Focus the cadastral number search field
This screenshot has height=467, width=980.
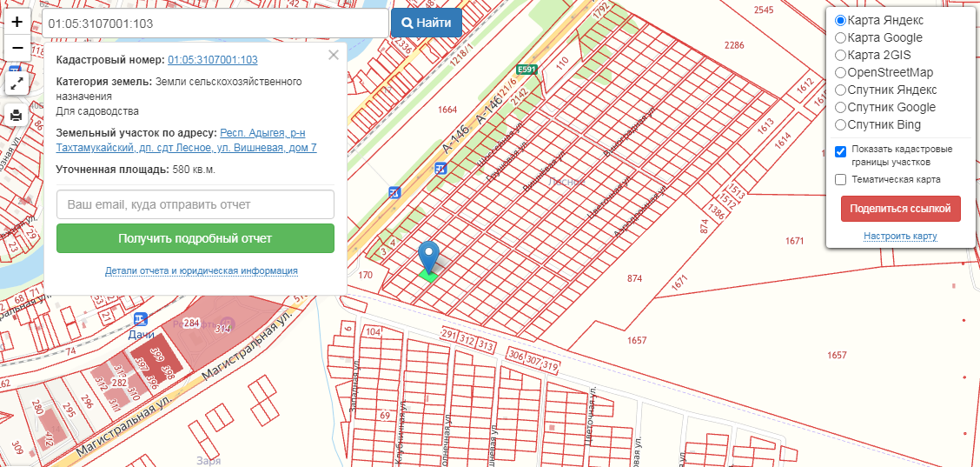point(215,23)
